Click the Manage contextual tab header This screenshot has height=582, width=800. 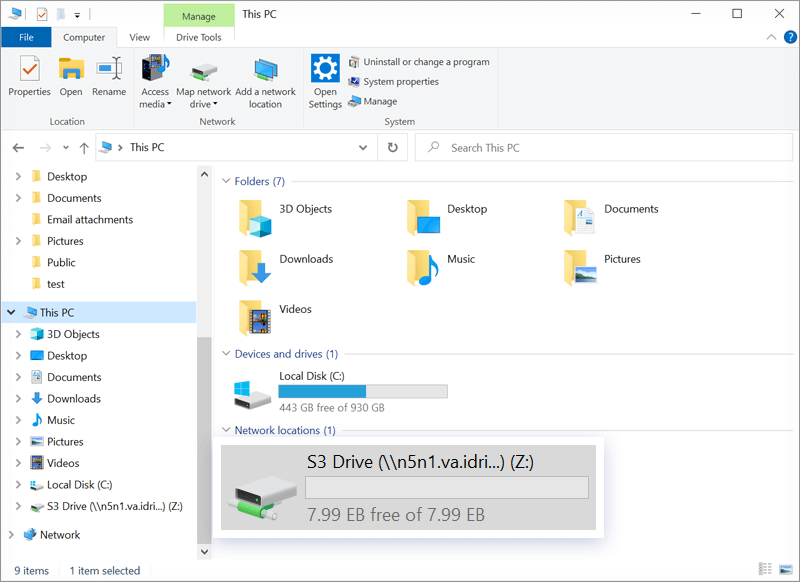click(x=199, y=16)
